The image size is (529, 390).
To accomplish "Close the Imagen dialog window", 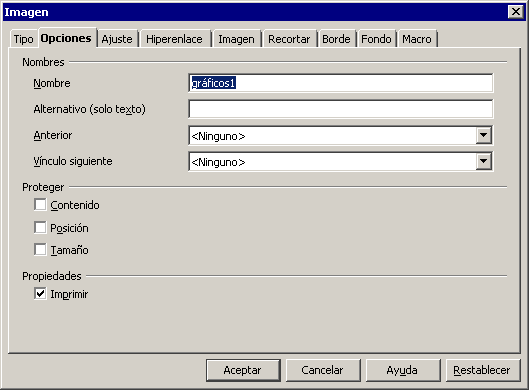I will coord(516,12).
